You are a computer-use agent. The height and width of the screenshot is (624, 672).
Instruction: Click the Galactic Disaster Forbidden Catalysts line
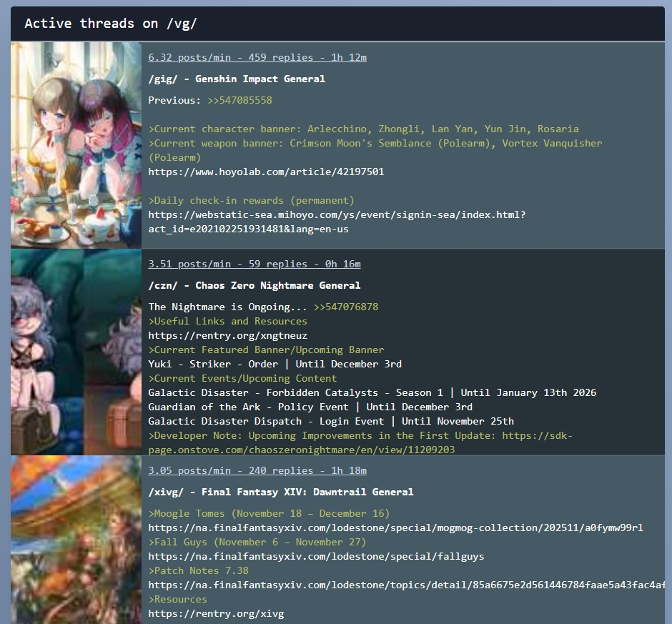pos(372,393)
